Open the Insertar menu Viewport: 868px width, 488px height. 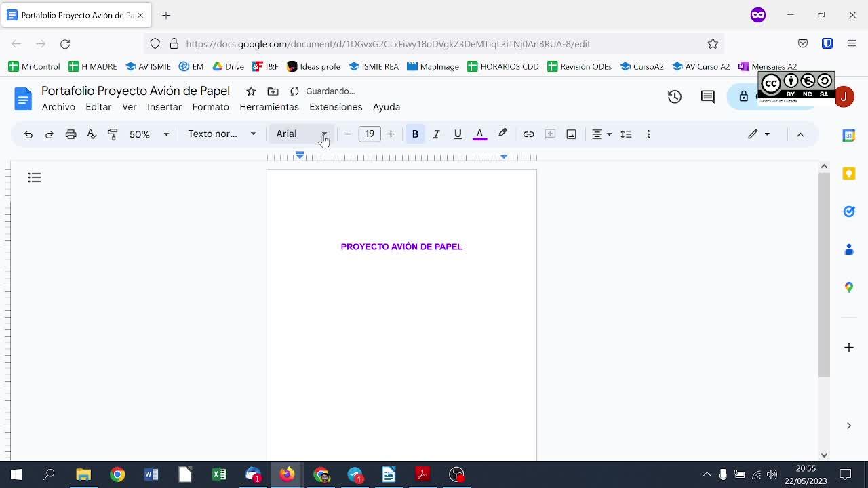[x=164, y=107]
